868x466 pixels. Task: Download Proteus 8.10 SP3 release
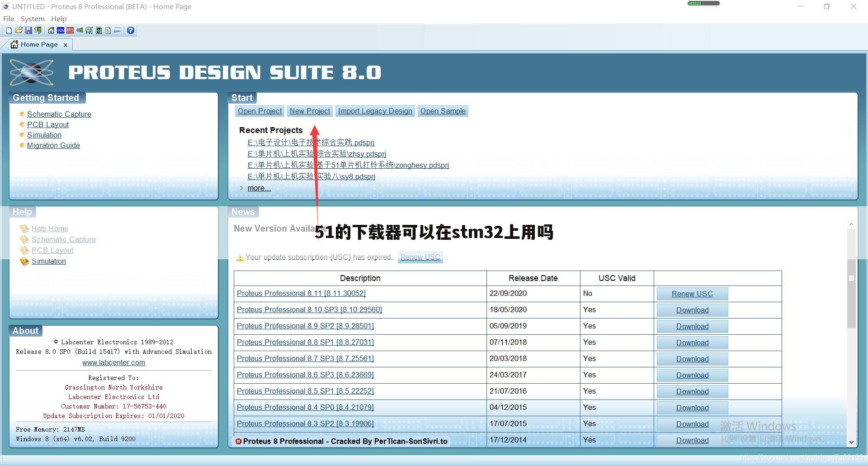click(x=692, y=310)
